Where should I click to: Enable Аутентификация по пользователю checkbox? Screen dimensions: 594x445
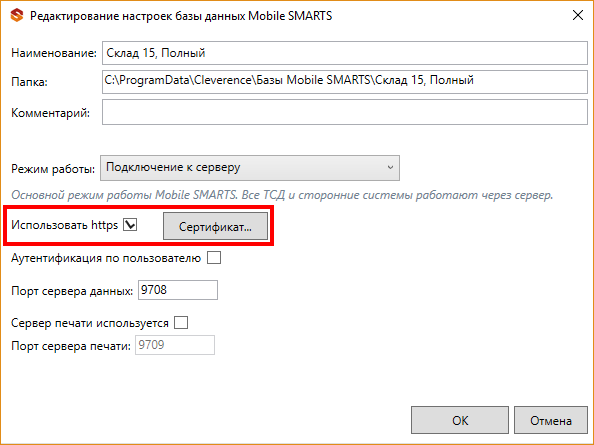point(214,258)
